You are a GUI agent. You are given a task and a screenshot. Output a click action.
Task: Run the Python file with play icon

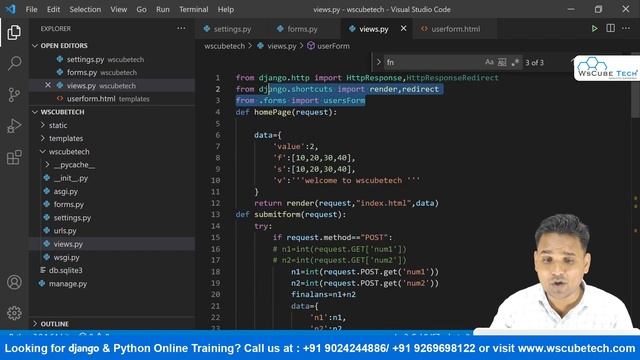(x=594, y=29)
